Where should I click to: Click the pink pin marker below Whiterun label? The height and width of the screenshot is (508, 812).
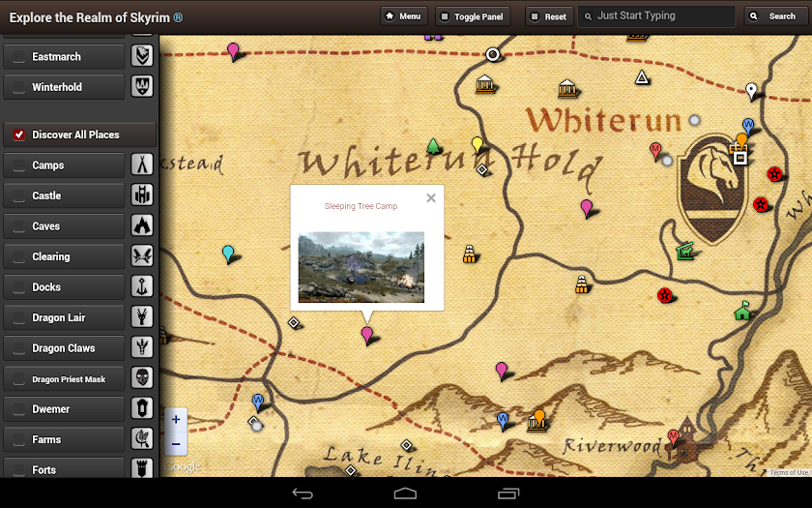pyautogui.click(x=586, y=209)
